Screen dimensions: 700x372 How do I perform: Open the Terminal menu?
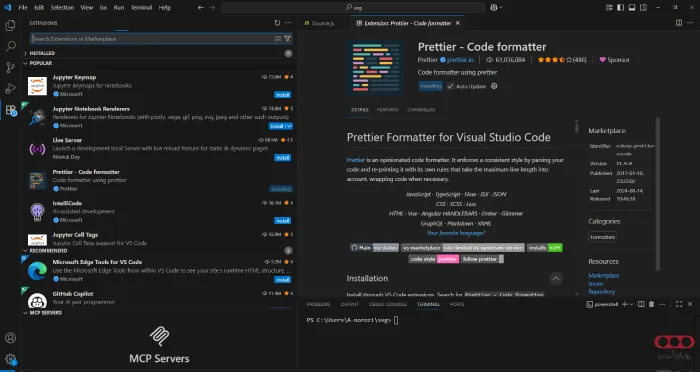pyautogui.click(x=142, y=8)
